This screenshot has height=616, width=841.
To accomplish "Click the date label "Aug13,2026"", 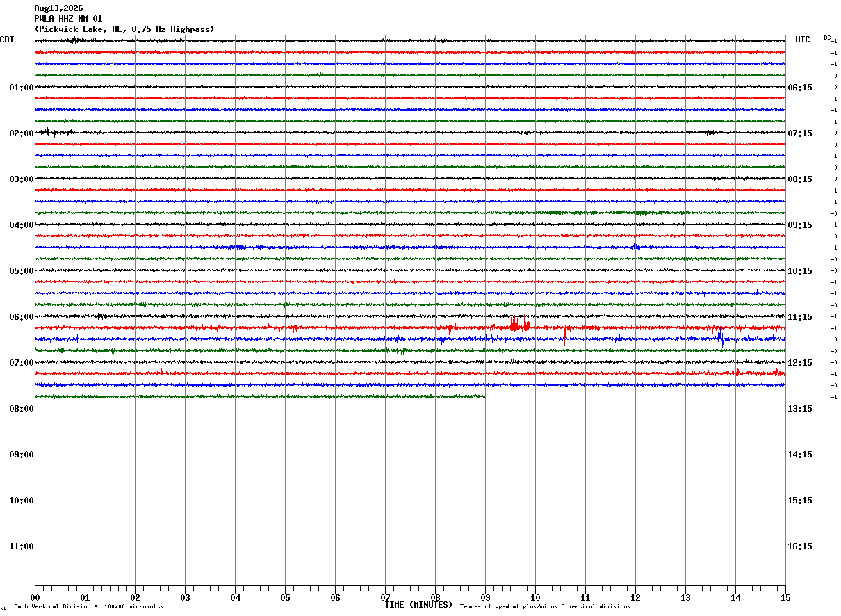I will coord(58,8).
